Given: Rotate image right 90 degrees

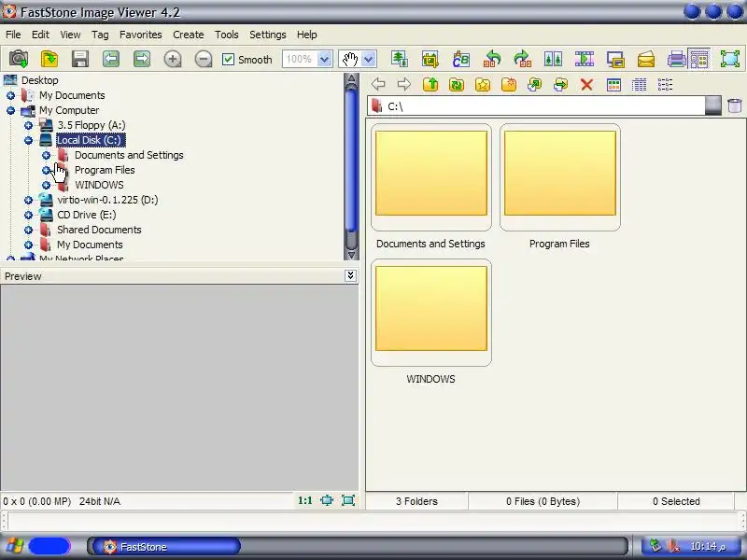Looking at the screenshot, I should (523, 60).
